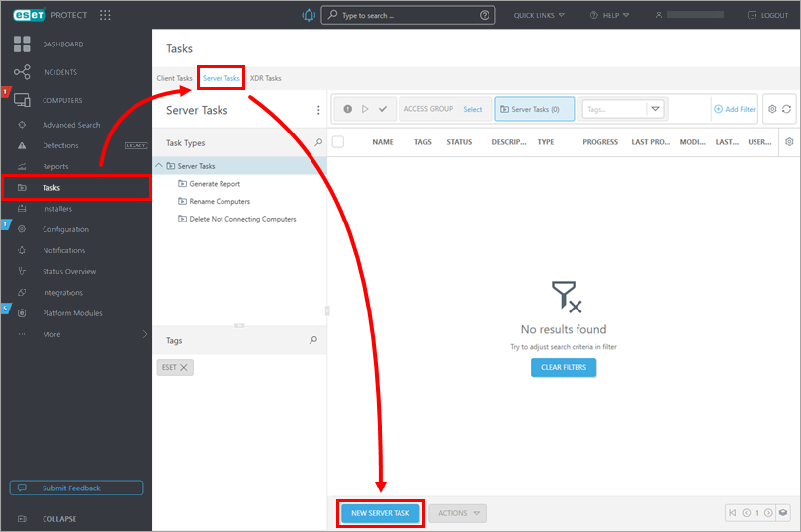Click the Server Tasks (0) filter
Image resolution: width=801 pixels, height=532 pixels.
click(x=534, y=109)
